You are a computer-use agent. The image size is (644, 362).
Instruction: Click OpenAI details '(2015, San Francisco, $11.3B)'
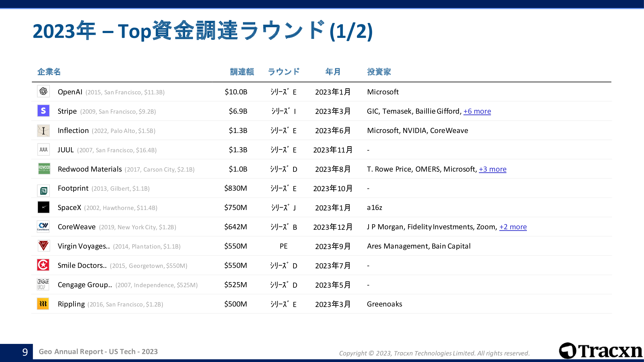point(125,92)
